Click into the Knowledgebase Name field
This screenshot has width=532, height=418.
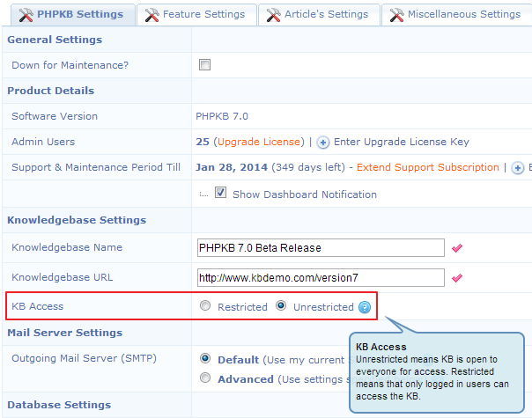321,248
